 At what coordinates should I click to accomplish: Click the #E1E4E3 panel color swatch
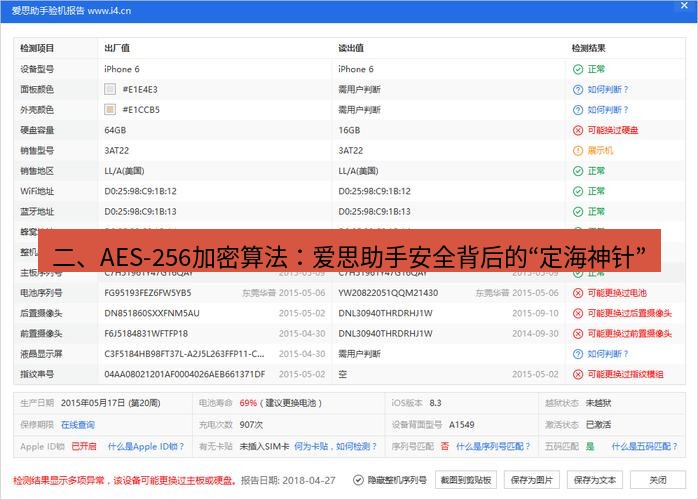click(110, 89)
